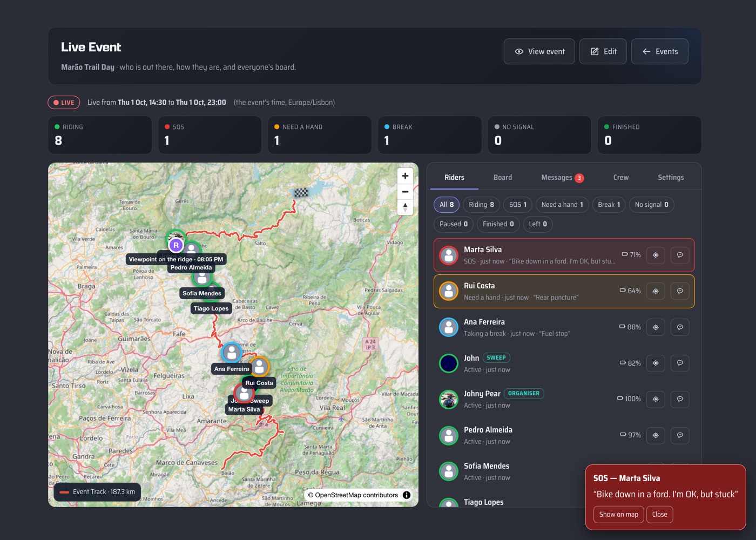Filter riders by All 8
This screenshot has height=540, width=756.
coord(447,205)
